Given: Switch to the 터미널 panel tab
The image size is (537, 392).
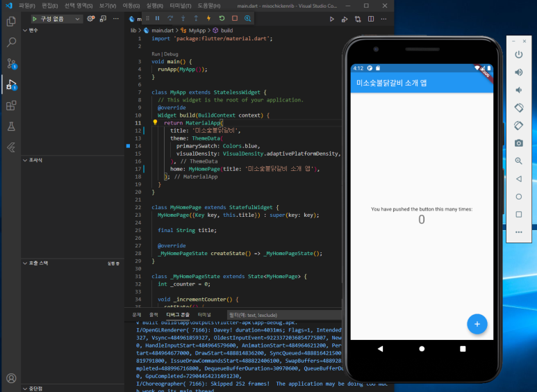Looking at the screenshot, I should 204,315.
